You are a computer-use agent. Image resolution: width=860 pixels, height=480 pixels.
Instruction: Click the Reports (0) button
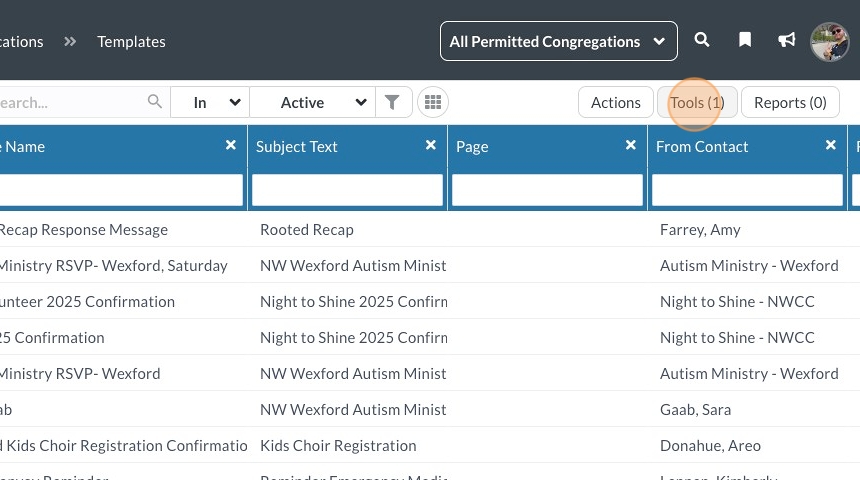click(x=790, y=102)
